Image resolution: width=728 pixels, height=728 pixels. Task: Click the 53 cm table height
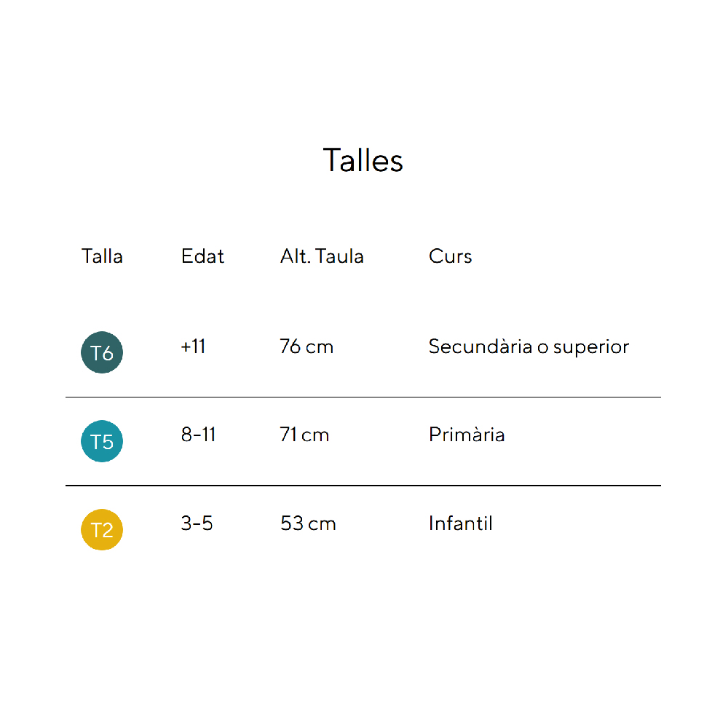[308, 523]
